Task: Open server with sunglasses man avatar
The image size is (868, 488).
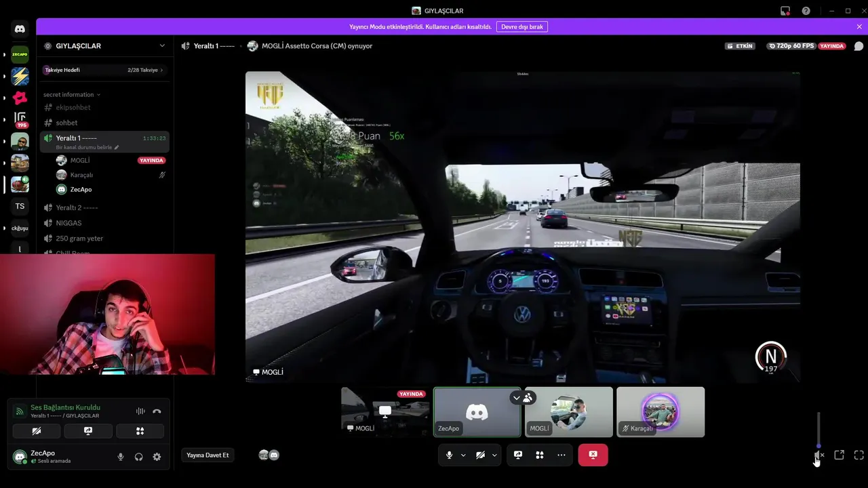Action: point(20,141)
